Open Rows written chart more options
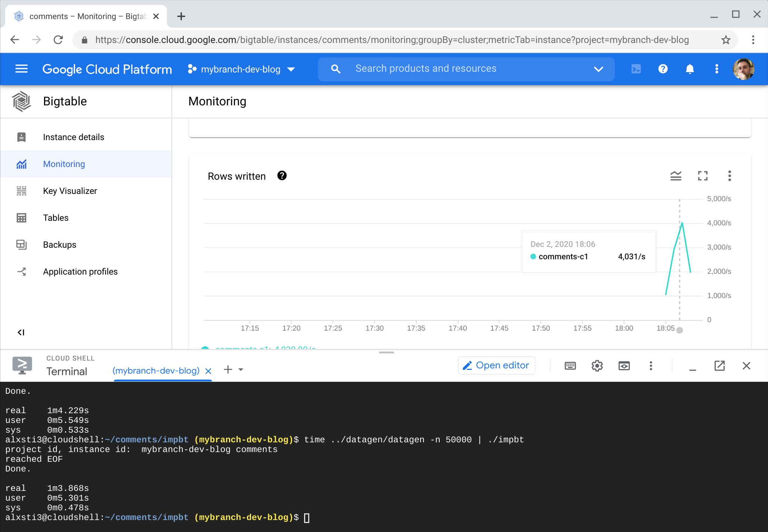 click(x=730, y=176)
